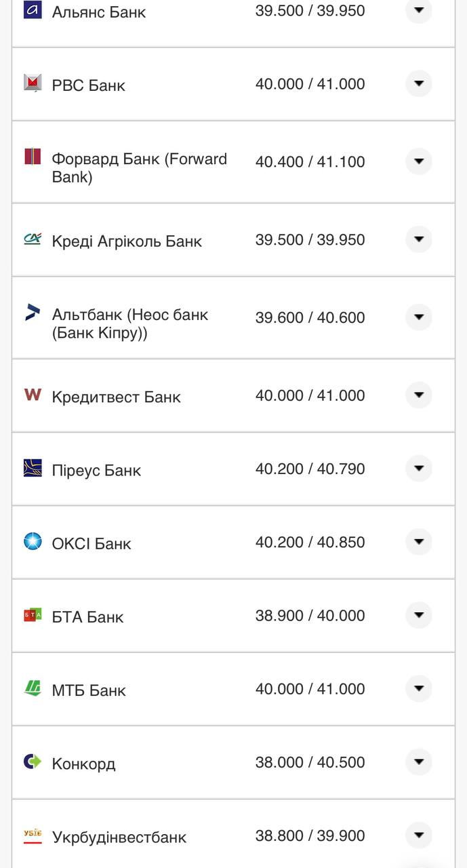467x868 pixels.
Task: Click БТА Банк rate 38.900 / 40.000
Action: click(310, 616)
